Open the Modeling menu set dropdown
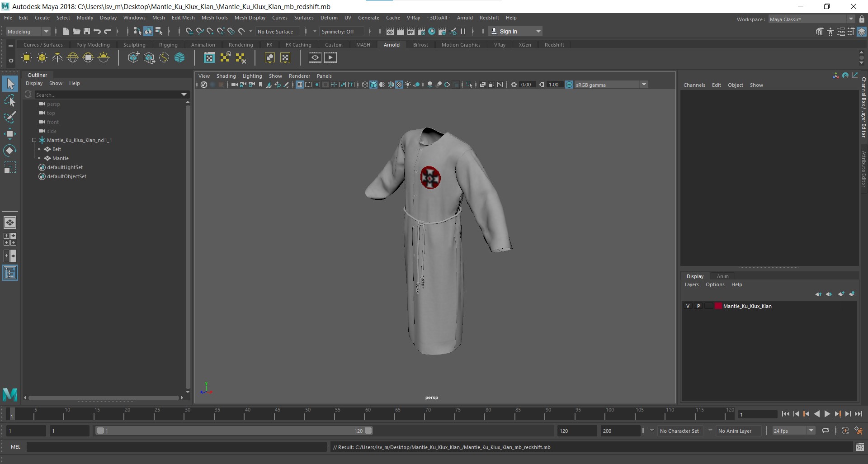 point(28,31)
